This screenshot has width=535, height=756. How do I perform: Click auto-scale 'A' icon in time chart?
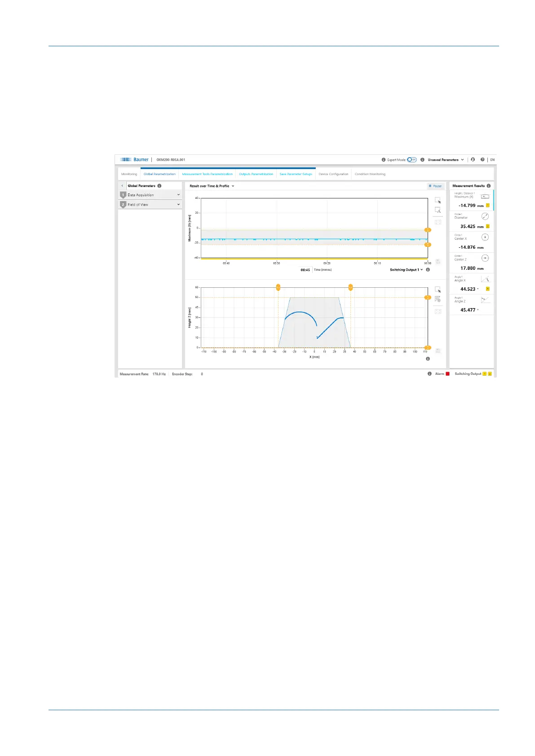[x=438, y=210]
